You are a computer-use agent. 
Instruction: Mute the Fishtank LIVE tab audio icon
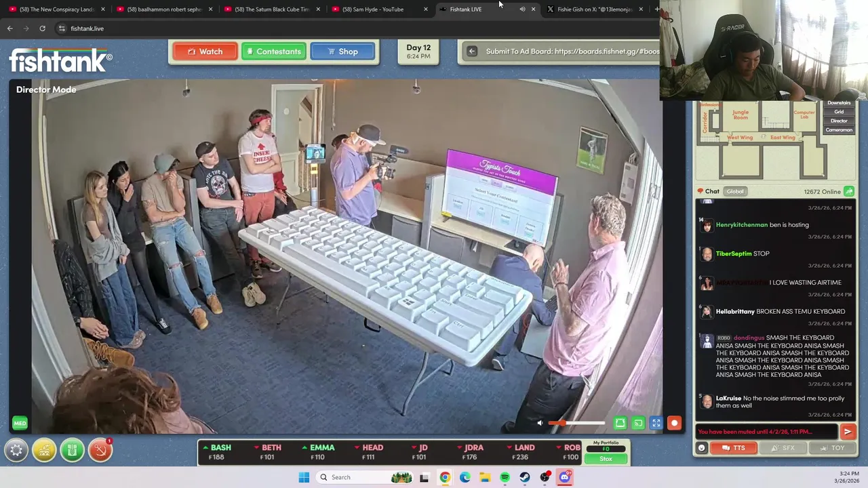(x=522, y=9)
